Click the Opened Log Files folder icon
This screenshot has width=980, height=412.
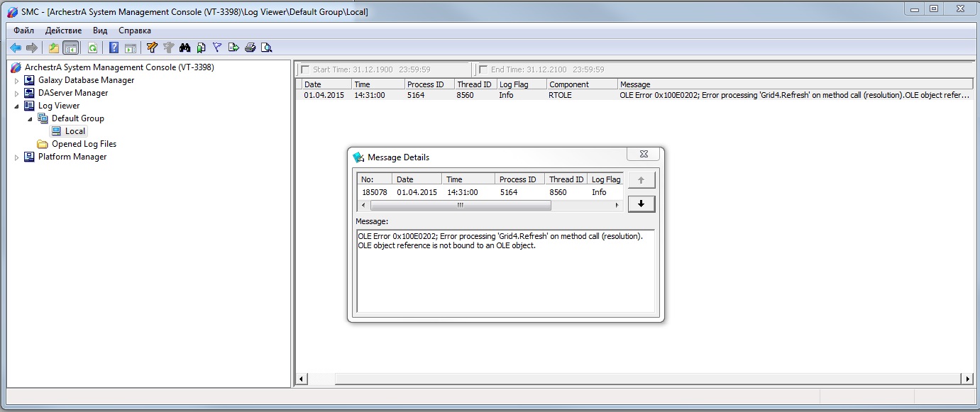(43, 144)
